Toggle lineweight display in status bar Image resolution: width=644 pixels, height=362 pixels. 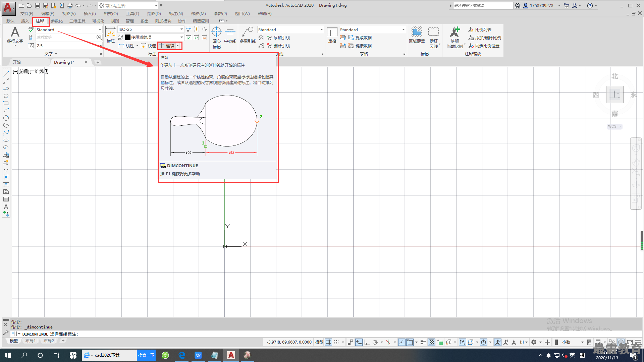pyautogui.click(x=423, y=342)
